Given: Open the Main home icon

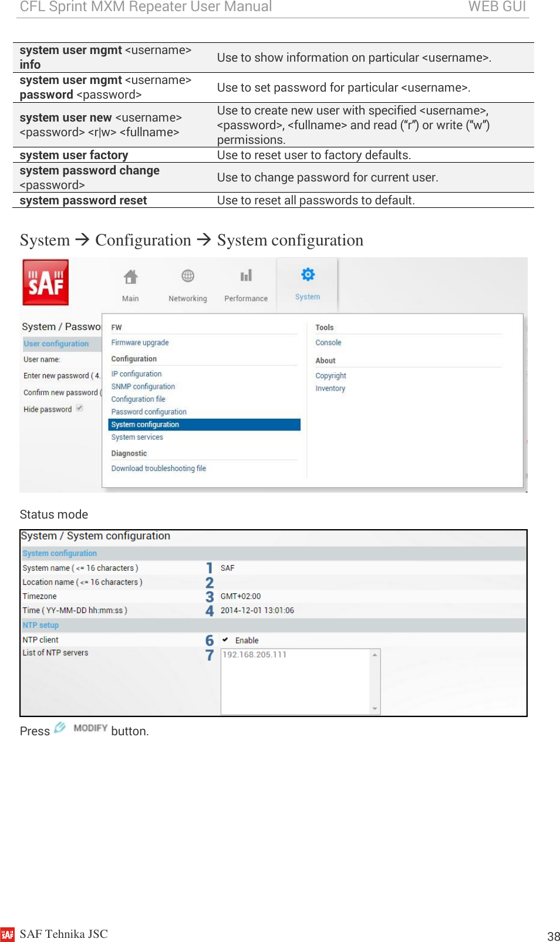Looking at the screenshot, I should (x=130, y=277).
